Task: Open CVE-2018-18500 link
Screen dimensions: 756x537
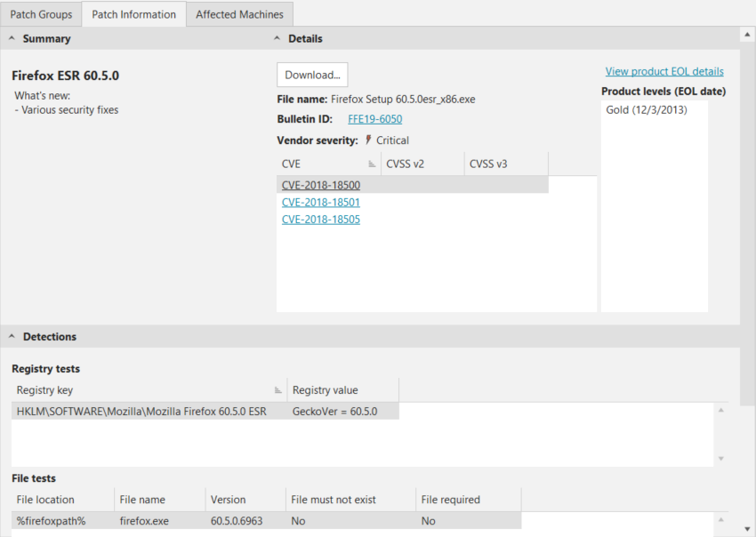Action: coord(321,185)
